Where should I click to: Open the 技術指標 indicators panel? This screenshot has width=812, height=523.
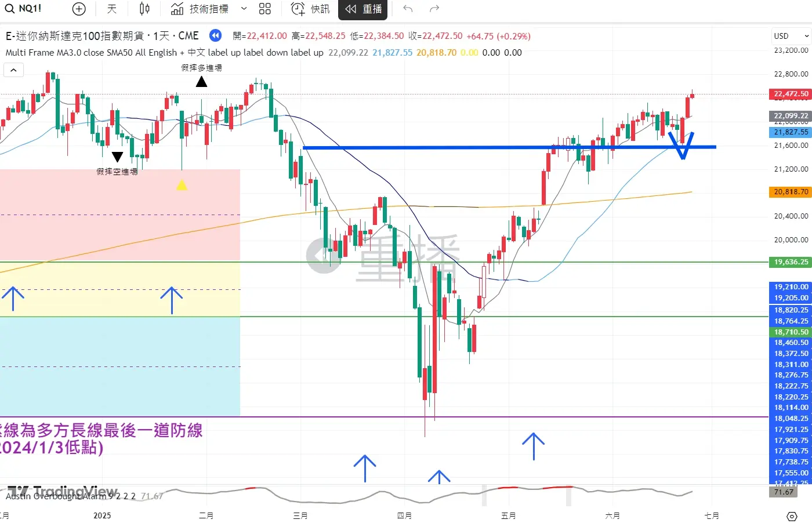pos(200,9)
